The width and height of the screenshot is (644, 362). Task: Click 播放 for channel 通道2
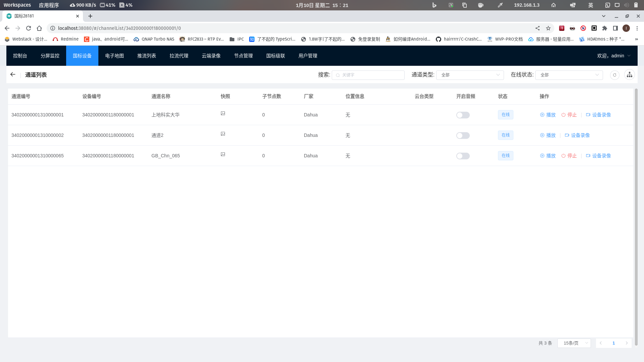(x=548, y=135)
